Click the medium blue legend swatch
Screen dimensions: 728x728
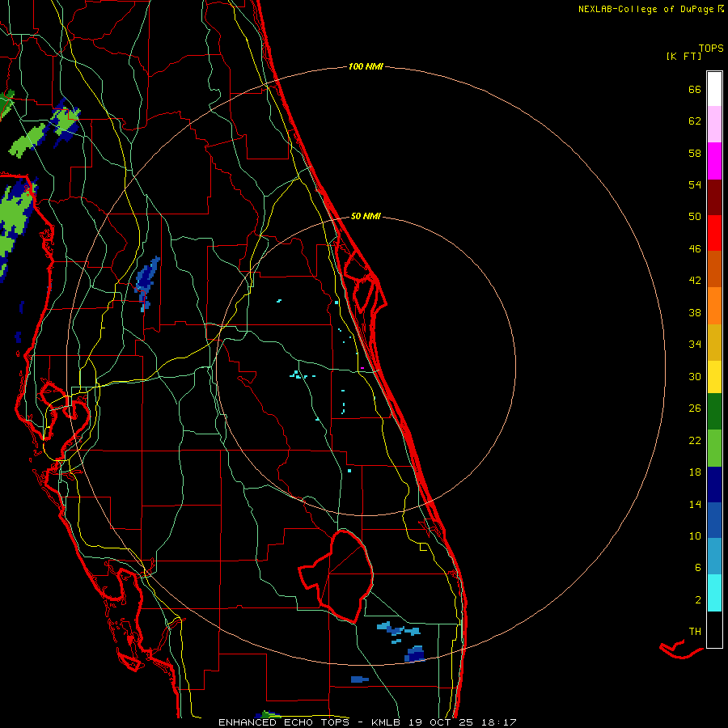[x=714, y=520]
